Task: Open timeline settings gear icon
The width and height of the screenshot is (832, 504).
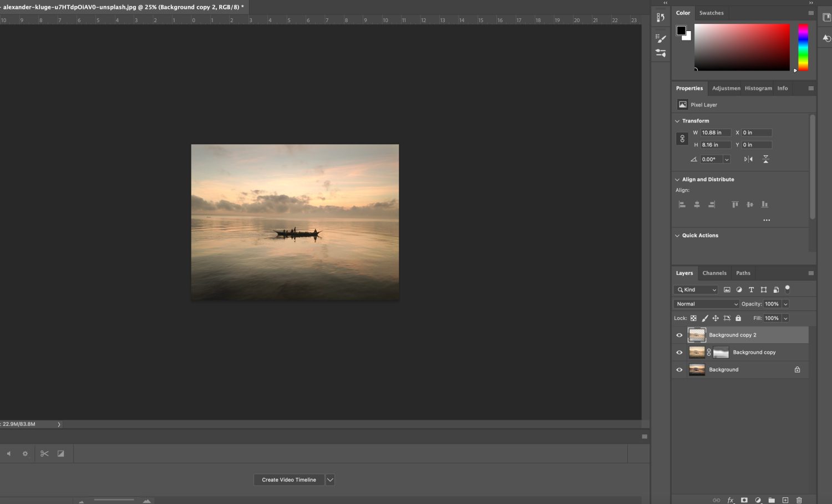Action: [x=25, y=454]
